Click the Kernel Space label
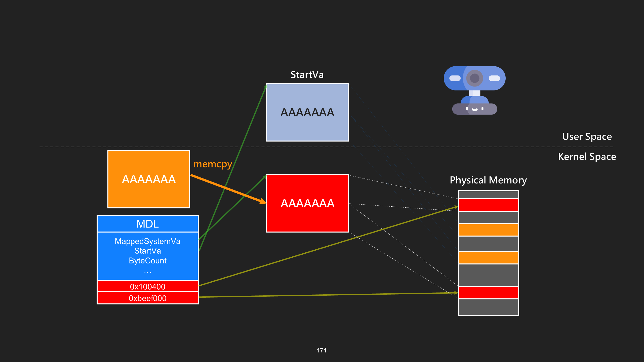 coord(587,157)
